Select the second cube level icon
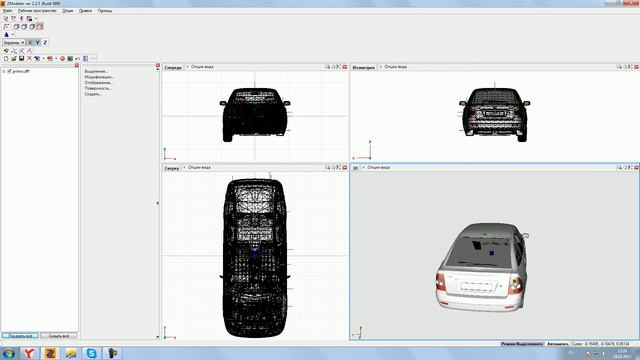The width and height of the screenshot is (640, 360). click(24, 27)
